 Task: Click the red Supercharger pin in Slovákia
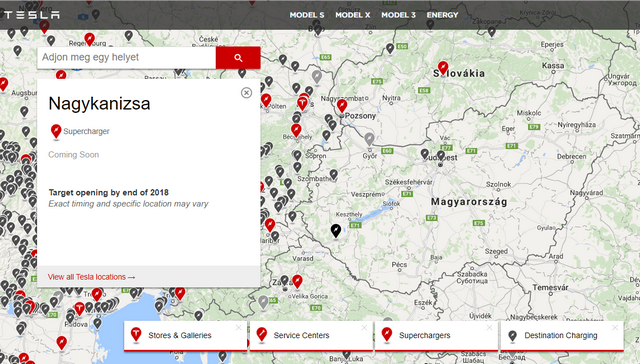coord(443,67)
